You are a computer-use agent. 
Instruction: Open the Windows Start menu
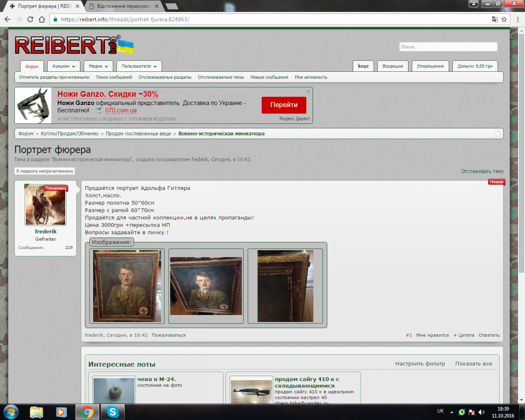click(10, 412)
